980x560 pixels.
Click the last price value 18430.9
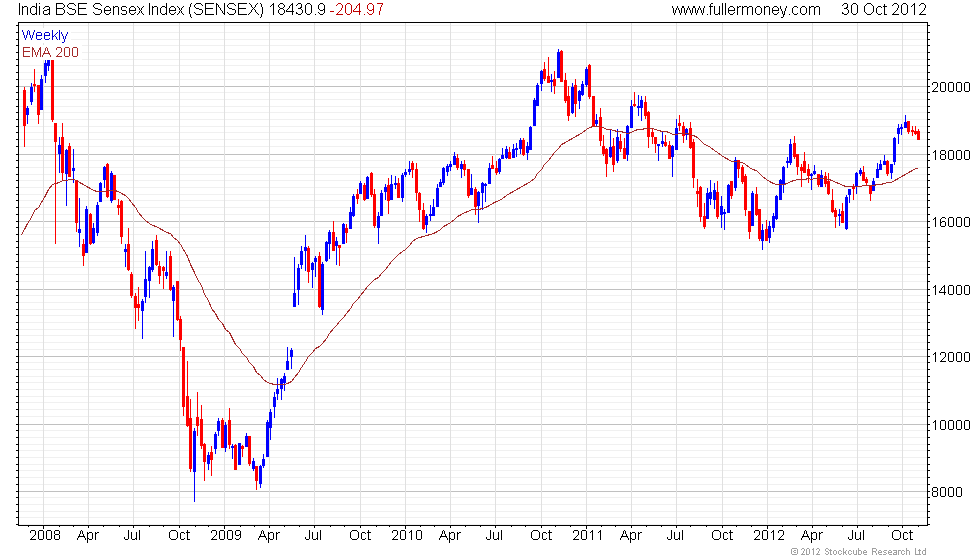click(297, 9)
